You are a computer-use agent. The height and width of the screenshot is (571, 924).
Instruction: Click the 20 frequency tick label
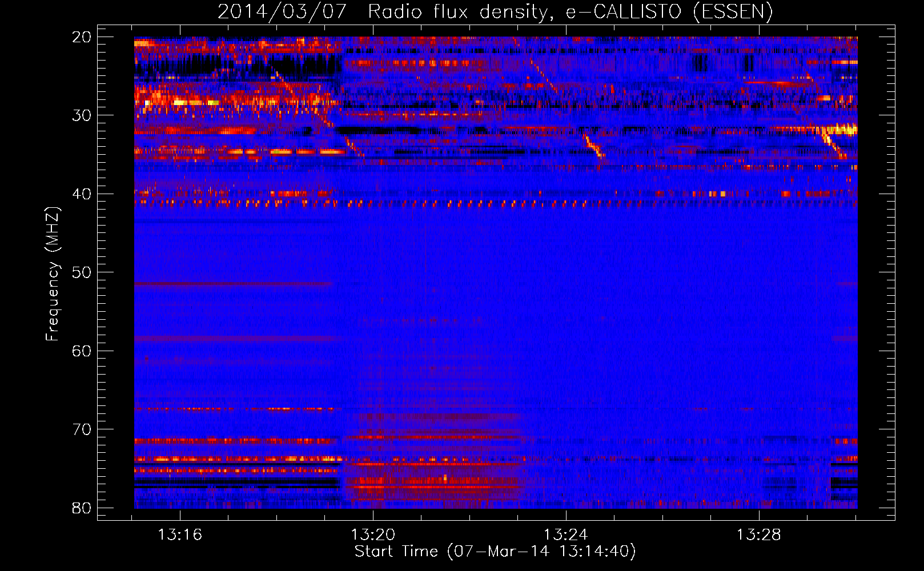[82, 37]
